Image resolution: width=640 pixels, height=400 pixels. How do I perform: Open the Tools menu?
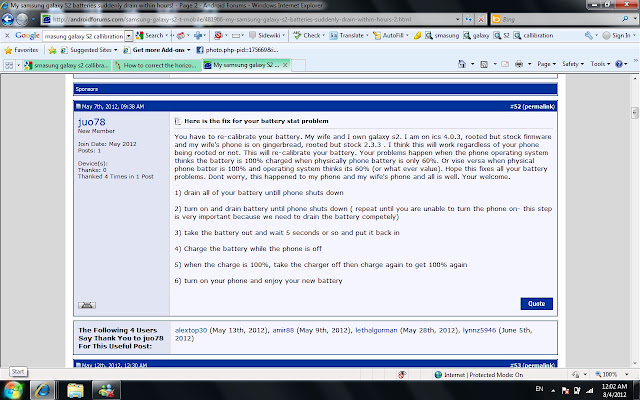tap(600, 64)
